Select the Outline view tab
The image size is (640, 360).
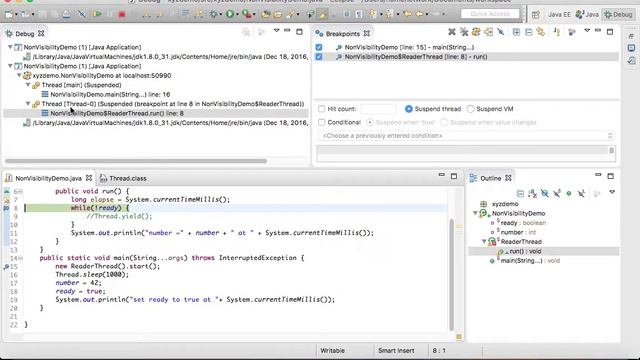click(490, 178)
